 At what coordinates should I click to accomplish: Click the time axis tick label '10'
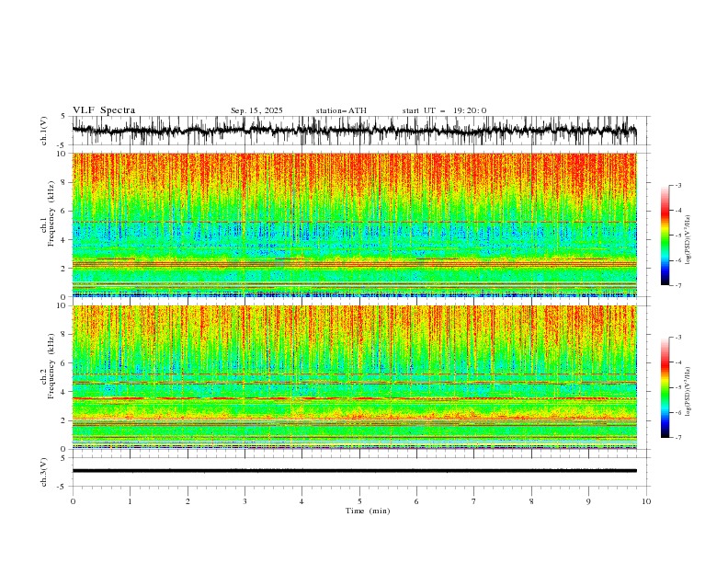click(646, 501)
